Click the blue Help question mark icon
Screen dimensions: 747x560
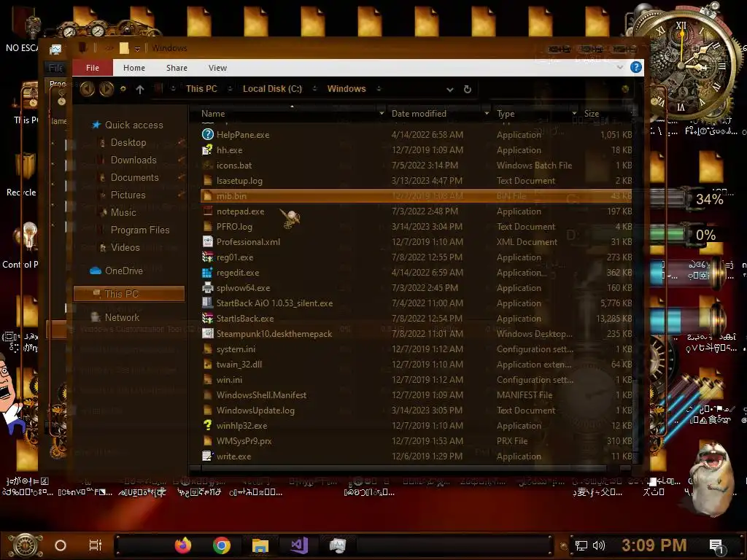[635, 67]
